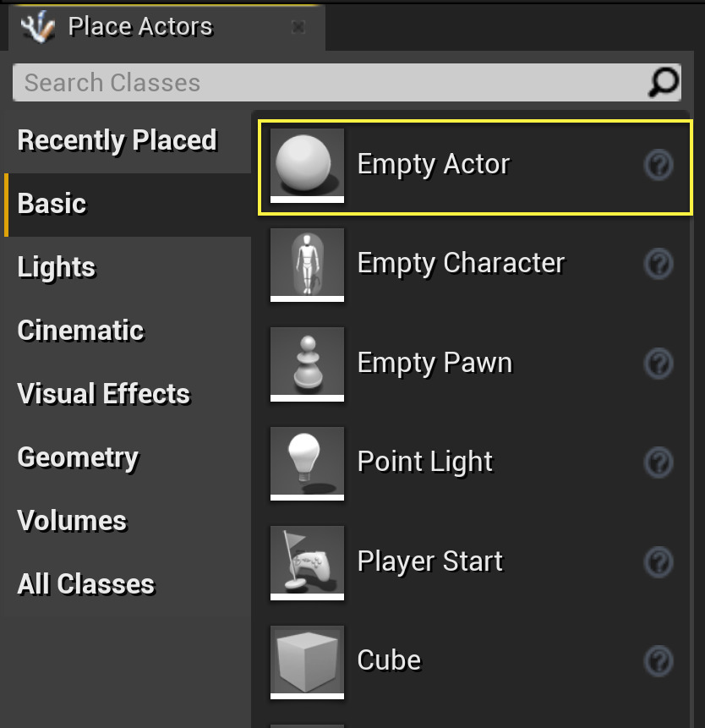Viewport: 705px width, 728px height.
Task: Click the Point Light bulb icon
Action: 307,462
